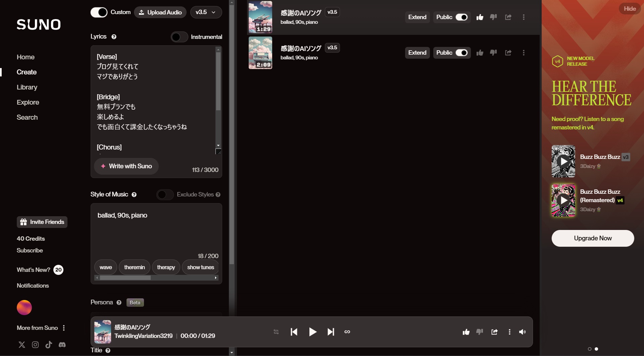
Task: Toggle the loop icon in player bar
Action: pos(347,332)
